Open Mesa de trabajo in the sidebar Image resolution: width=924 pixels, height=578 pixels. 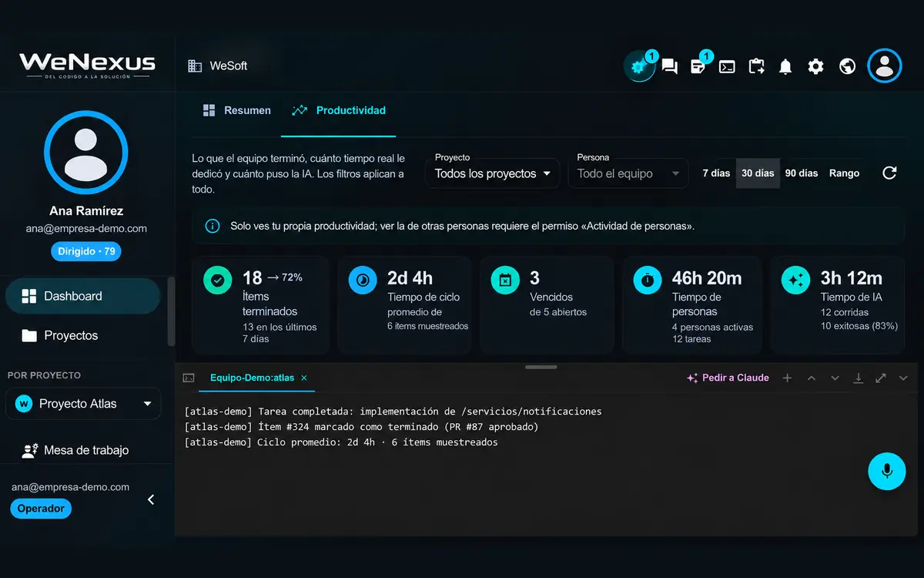[x=83, y=450]
